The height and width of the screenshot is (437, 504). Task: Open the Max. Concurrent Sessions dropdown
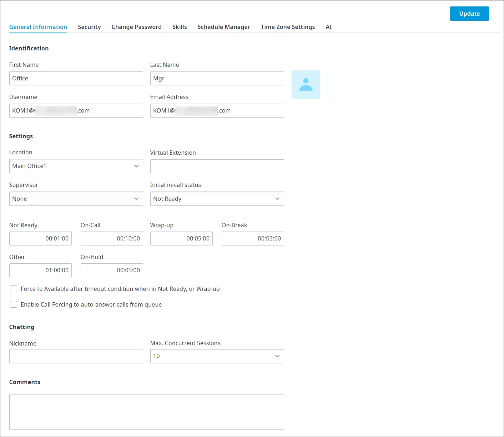tap(217, 356)
